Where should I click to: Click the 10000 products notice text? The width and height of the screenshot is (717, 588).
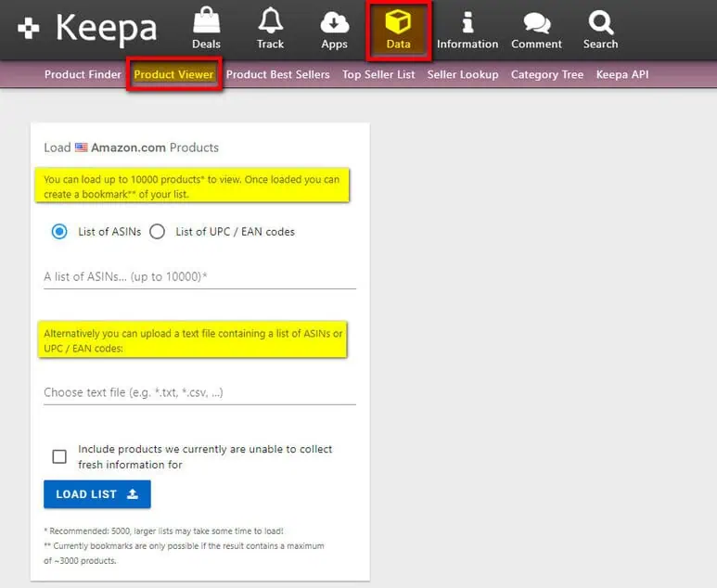(x=193, y=185)
